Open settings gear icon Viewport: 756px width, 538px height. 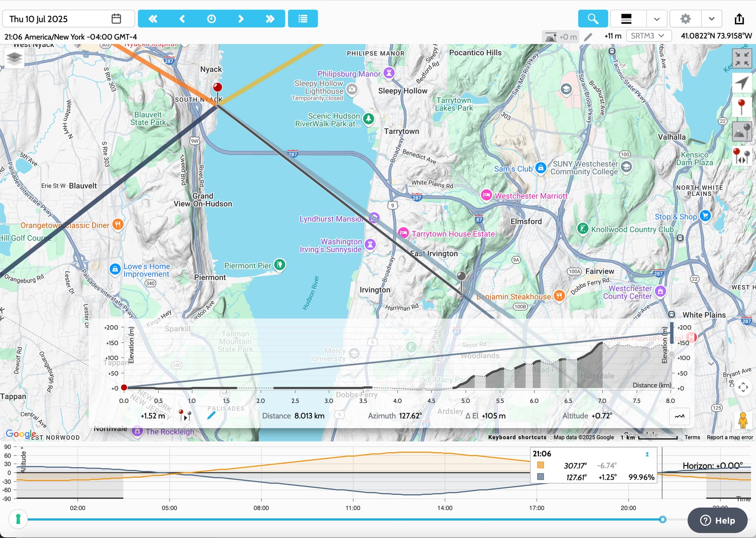click(686, 18)
